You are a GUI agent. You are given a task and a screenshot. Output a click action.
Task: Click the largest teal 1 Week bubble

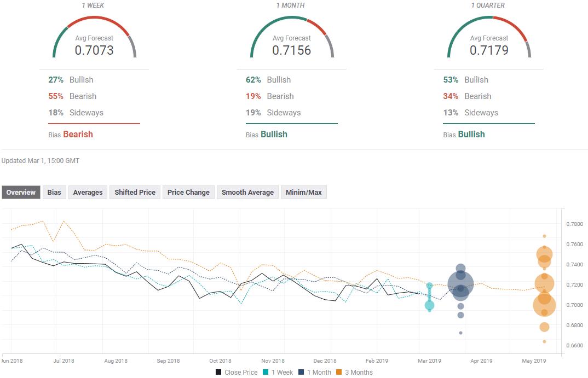tap(430, 305)
